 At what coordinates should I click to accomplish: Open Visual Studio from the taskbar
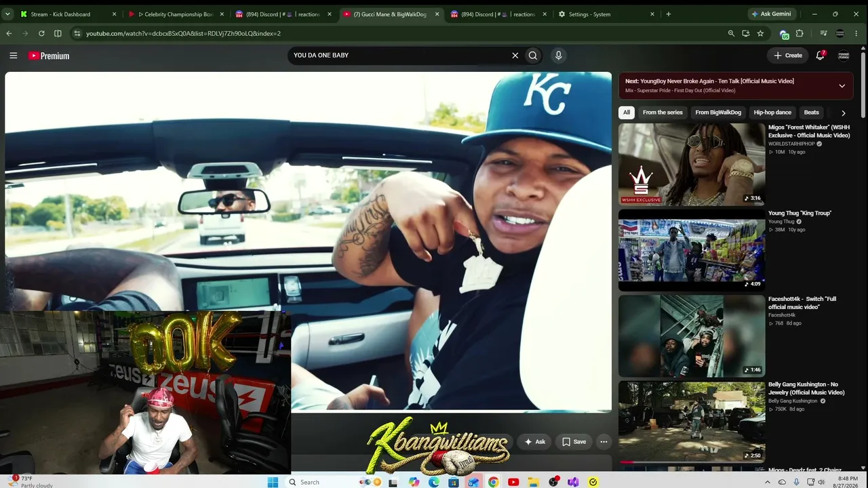click(x=573, y=482)
